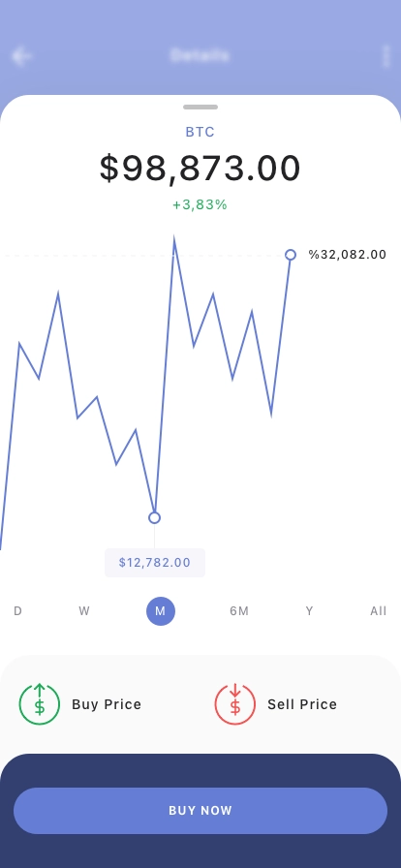Tap the green Buy Price dollar icon
The image size is (401, 868).
coord(40,704)
